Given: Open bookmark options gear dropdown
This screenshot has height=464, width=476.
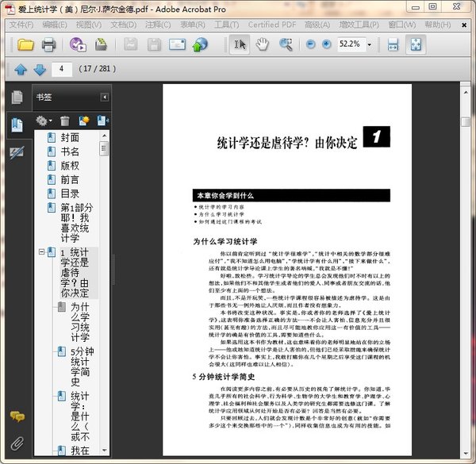Looking at the screenshot, I should click(44, 121).
